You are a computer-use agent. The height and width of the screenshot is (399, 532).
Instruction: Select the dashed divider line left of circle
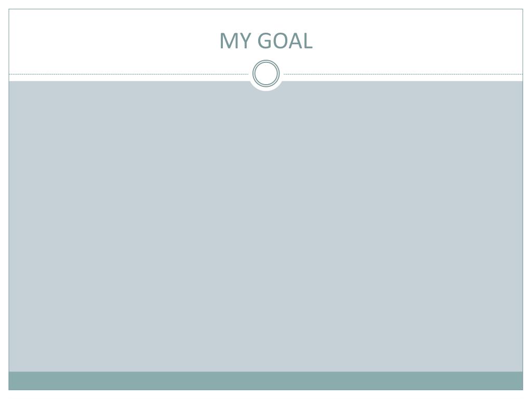129,74
